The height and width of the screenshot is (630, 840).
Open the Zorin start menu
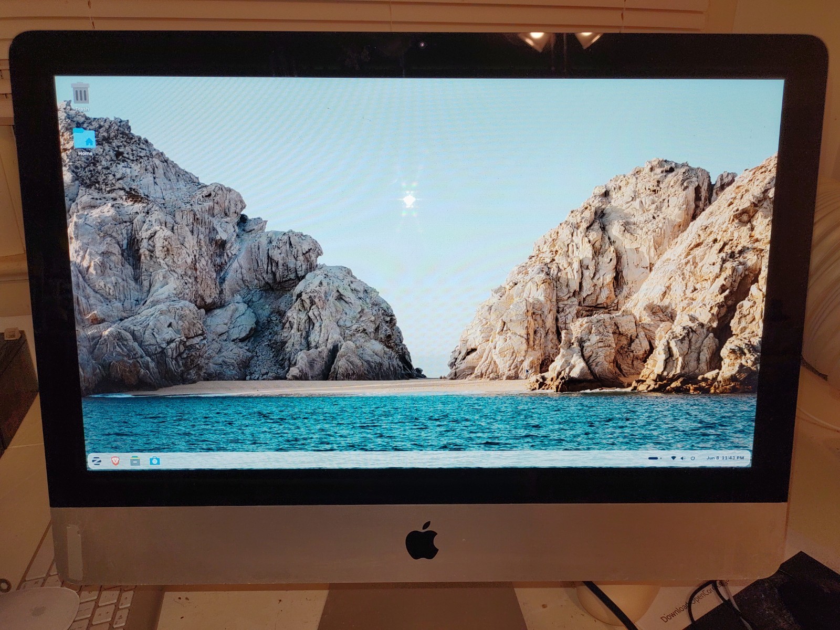click(97, 461)
